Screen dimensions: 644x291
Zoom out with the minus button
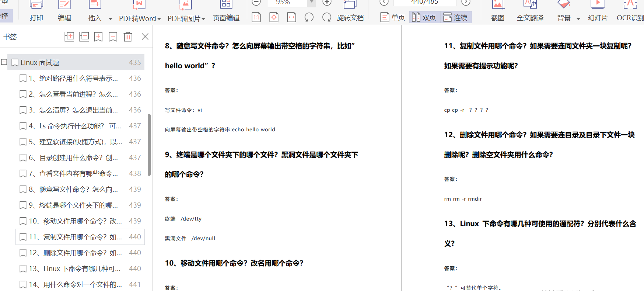(256, 2)
